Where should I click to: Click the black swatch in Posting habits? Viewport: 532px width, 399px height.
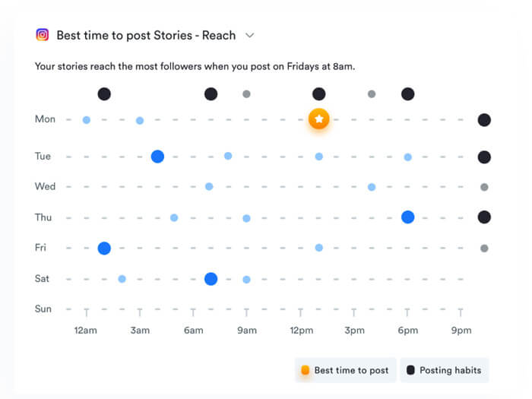pyautogui.click(x=410, y=370)
